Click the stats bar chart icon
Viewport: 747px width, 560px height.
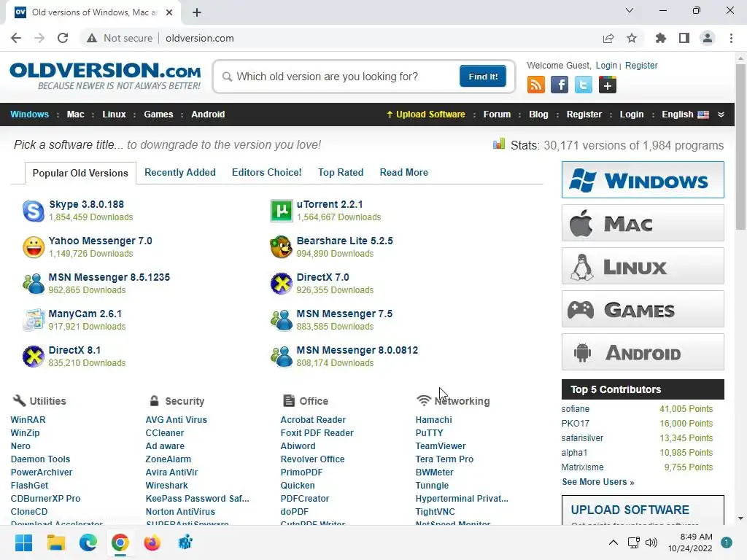pos(499,144)
